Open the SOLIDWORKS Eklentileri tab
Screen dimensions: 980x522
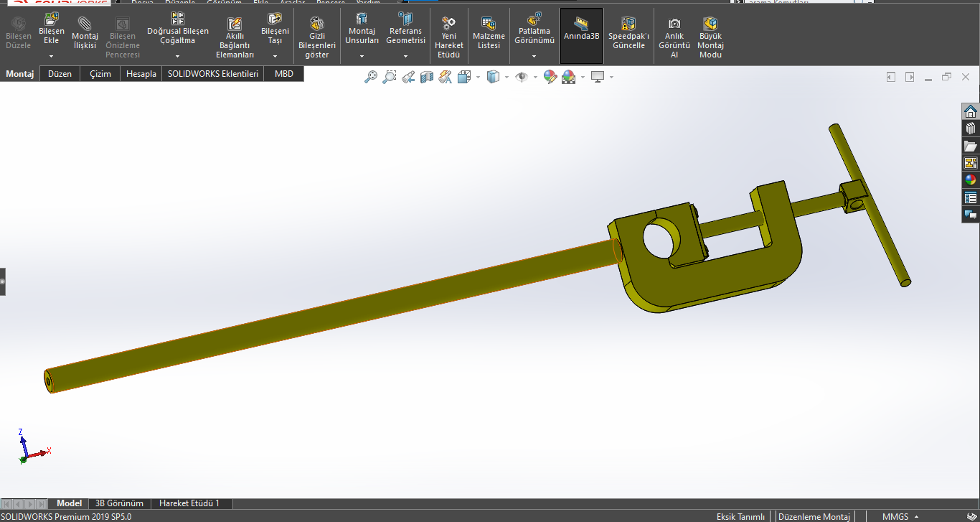213,74
